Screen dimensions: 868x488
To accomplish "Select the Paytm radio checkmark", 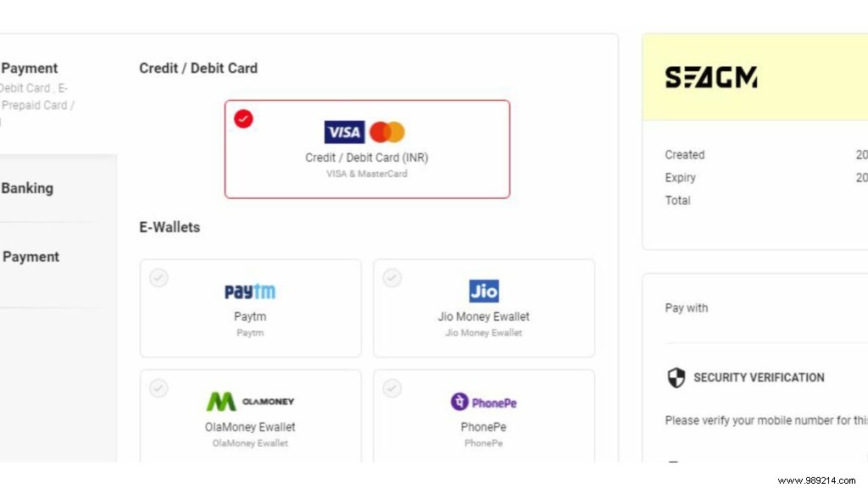I will coord(159,278).
